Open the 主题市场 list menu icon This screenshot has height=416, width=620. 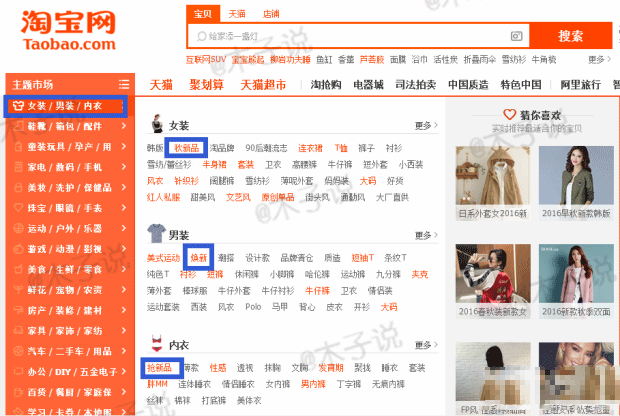point(124,84)
